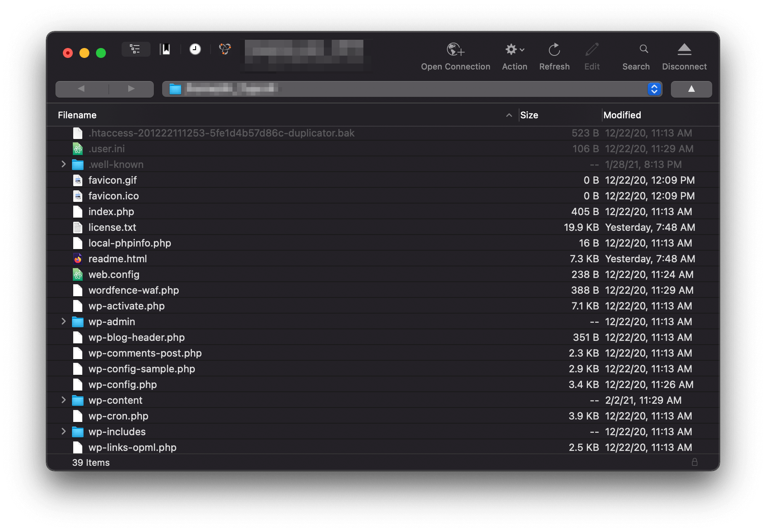Open the Search tool
The image size is (766, 532).
(x=636, y=57)
